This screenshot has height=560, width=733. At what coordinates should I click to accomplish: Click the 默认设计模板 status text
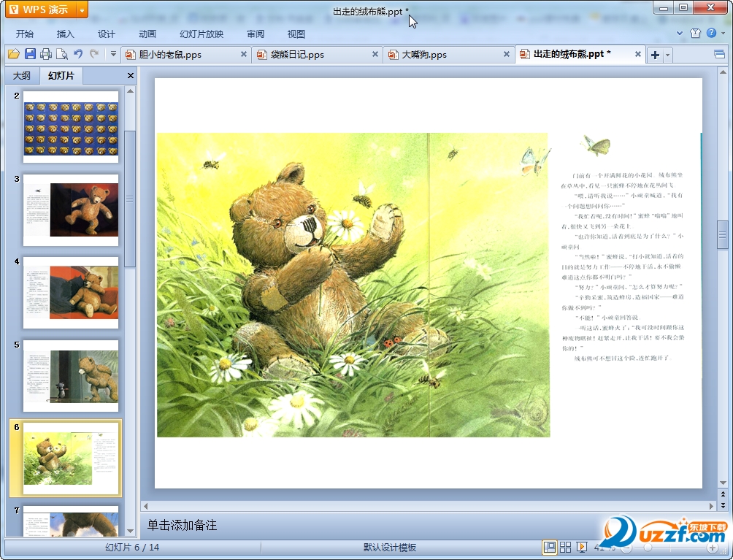[390, 548]
